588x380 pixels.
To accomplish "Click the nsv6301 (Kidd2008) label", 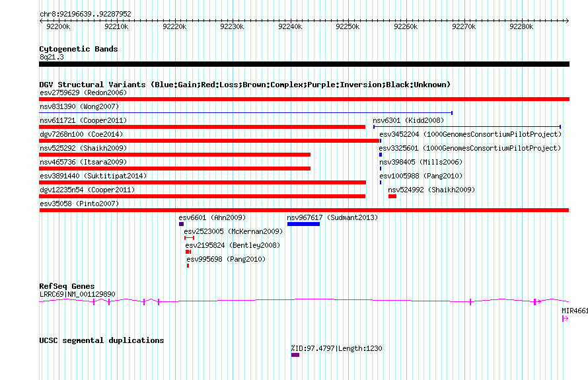I will coord(408,120).
